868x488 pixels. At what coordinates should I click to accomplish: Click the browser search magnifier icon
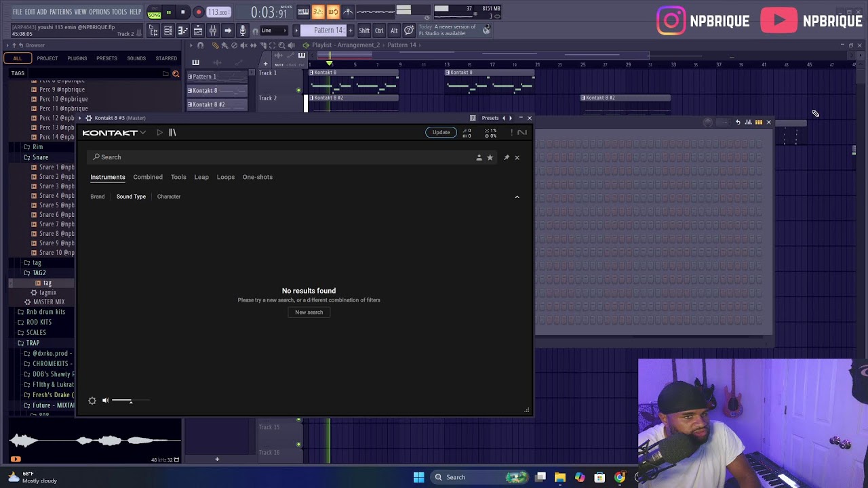click(x=176, y=73)
